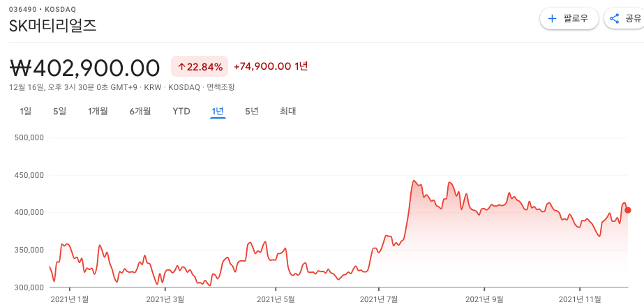This screenshot has width=644, height=307.
Task: Click the 팔로우 follow button
Action: tap(569, 19)
